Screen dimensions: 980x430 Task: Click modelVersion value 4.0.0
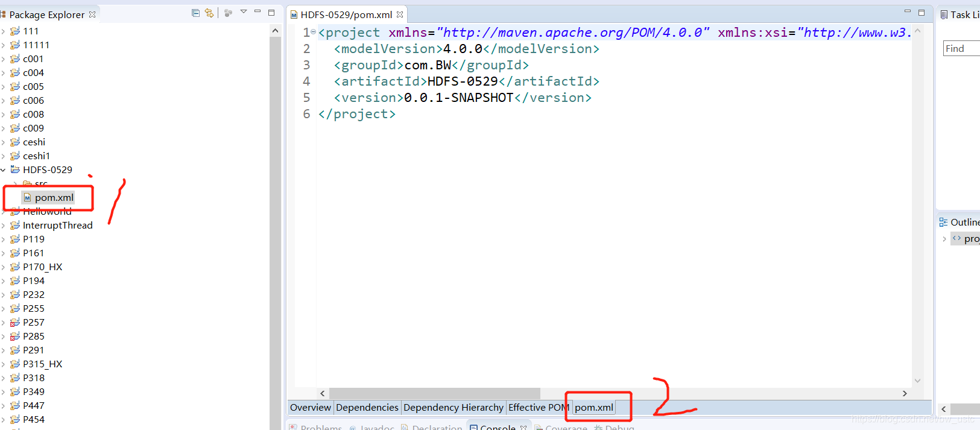(x=463, y=49)
